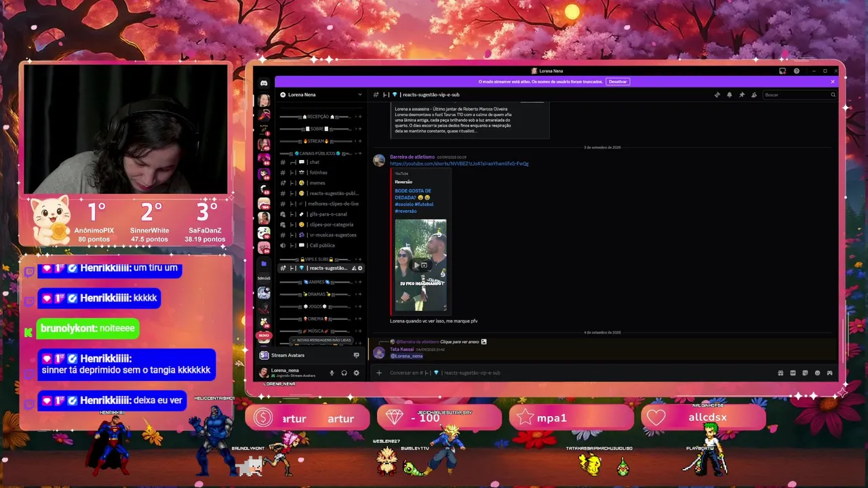Click Desativar button in streamer mode banner
This screenshot has width=868, height=488.
pos(618,81)
